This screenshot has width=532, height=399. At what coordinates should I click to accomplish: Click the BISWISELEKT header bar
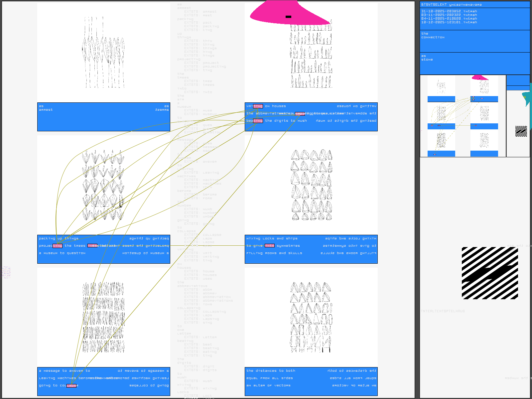[474, 5]
